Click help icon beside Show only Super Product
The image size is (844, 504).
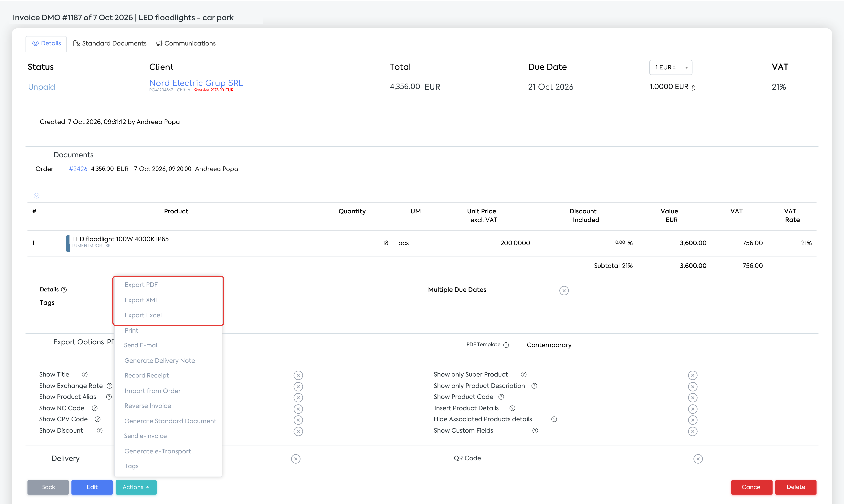[524, 374]
